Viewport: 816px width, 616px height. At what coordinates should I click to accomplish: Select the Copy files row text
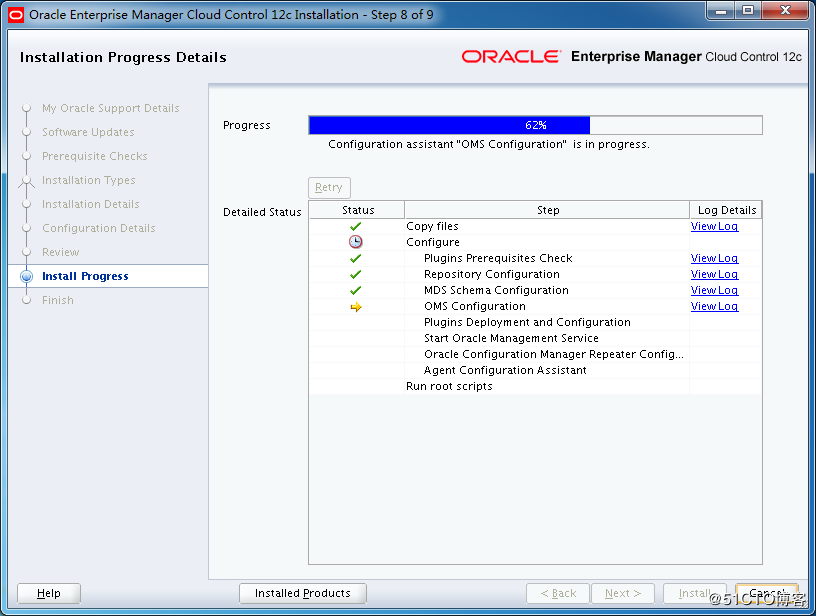(432, 226)
